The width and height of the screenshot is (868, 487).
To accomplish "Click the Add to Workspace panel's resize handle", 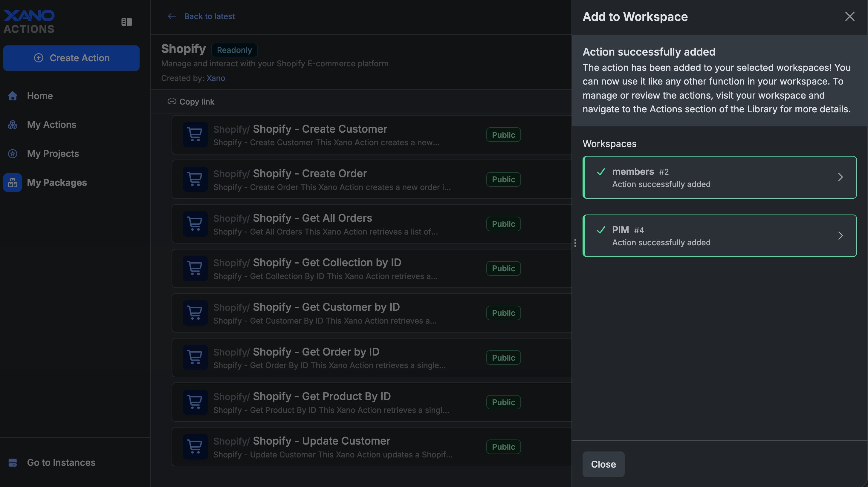I will (575, 243).
